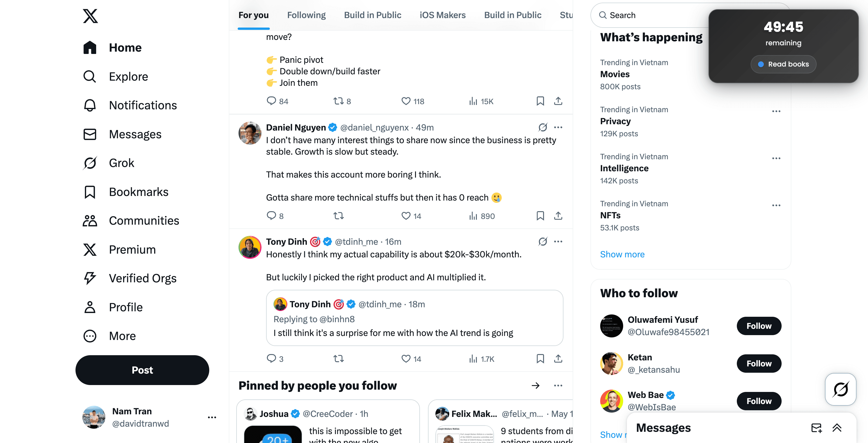Viewport: 868px width, 443px height.
Task: Open account options next to Nam Tran
Action: [212, 417]
